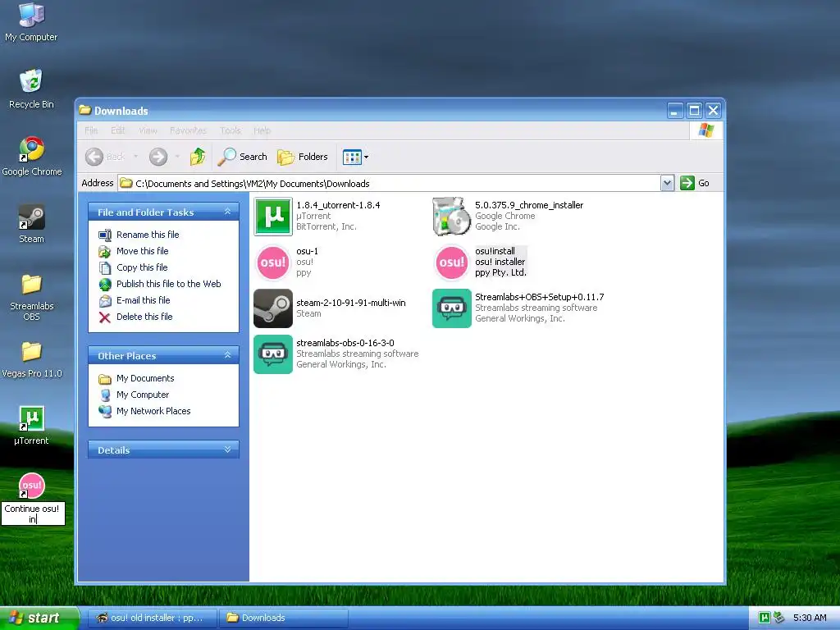Toggle the Folders pane button
This screenshot has height=630, width=840.
tap(303, 157)
